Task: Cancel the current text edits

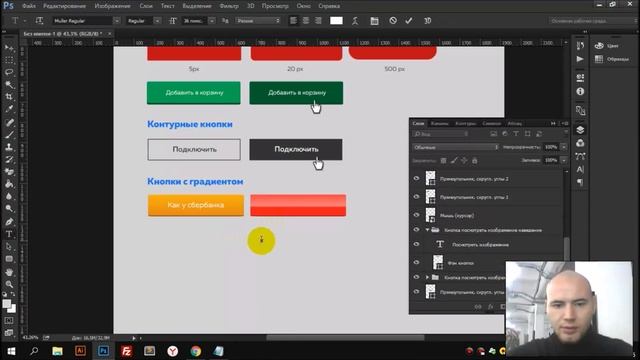Action: (393, 20)
